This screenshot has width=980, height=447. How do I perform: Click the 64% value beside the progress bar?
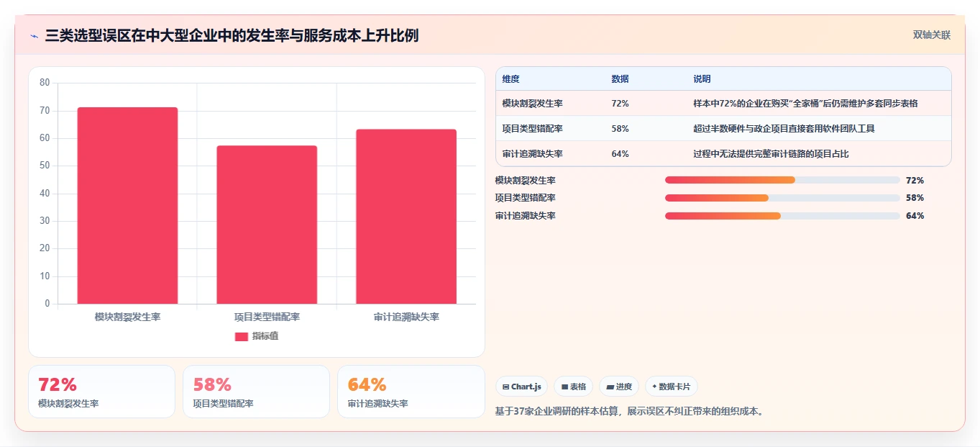(915, 216)
